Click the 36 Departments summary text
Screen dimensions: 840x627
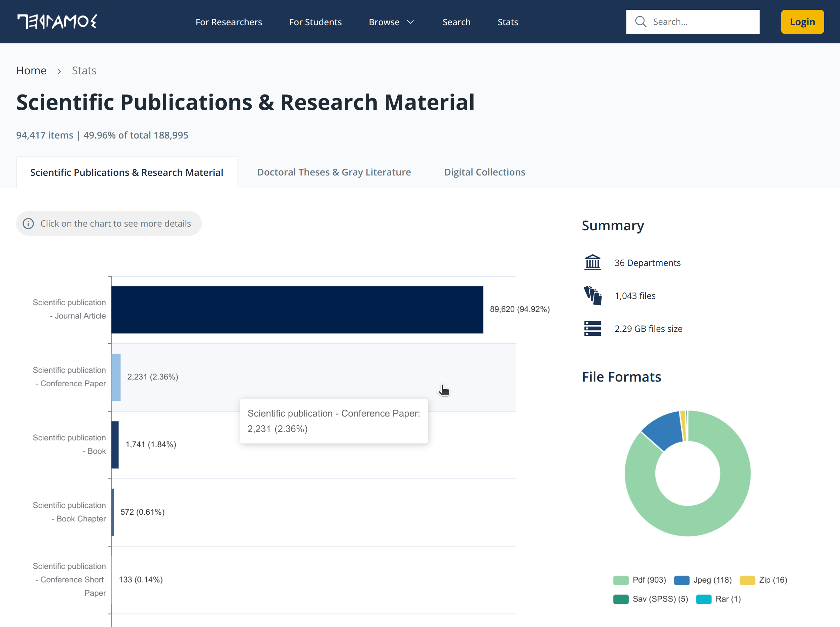tap(648, 263)
